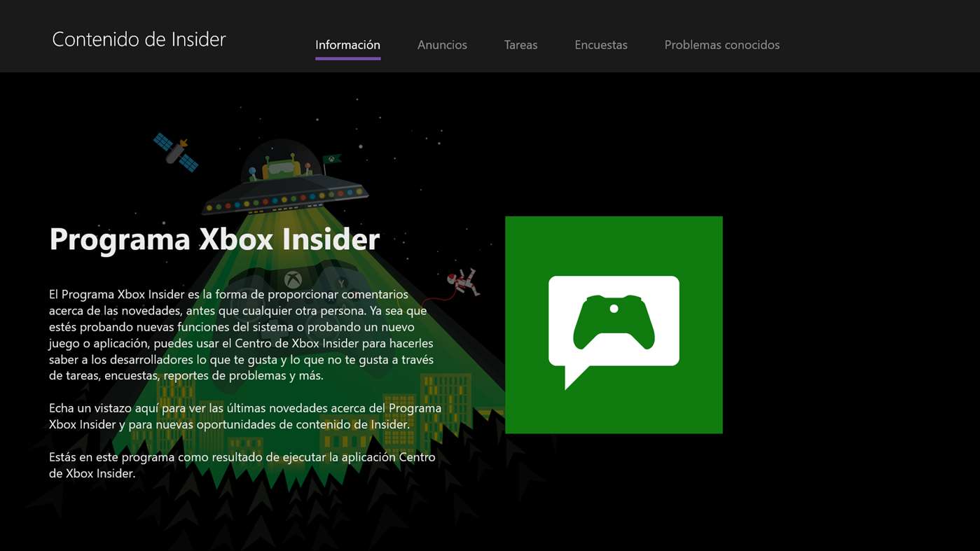The height and width of the screenshot is (551, 980).
Task: Switch to the Anuncios tab
Action: tap(442, 45)
